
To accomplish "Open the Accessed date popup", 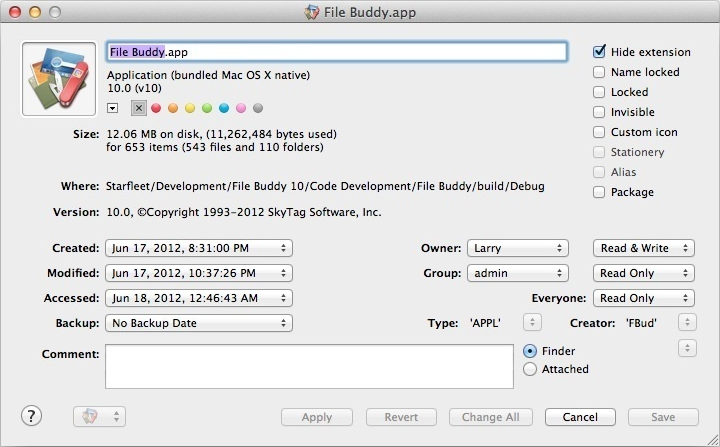I will (x=199, y=298).
